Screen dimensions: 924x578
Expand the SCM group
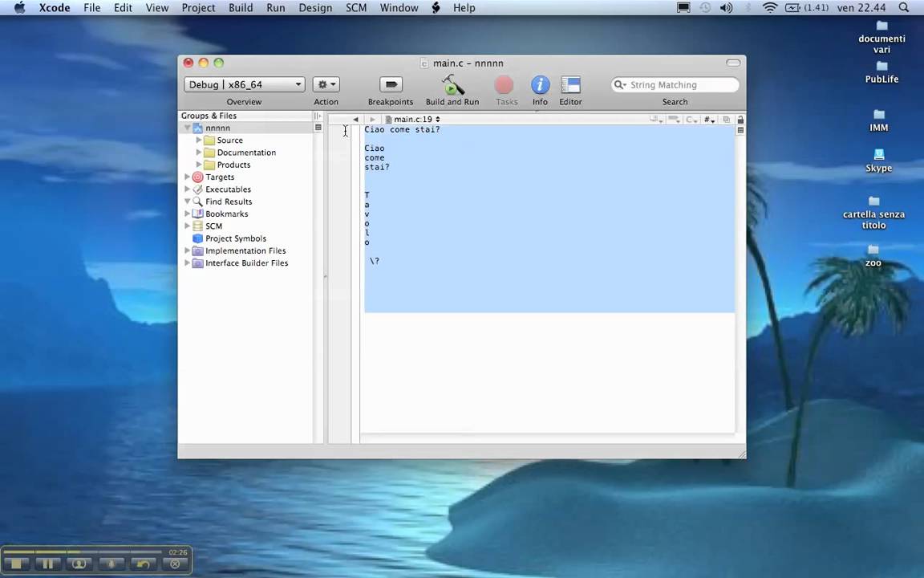pos(188,226)
